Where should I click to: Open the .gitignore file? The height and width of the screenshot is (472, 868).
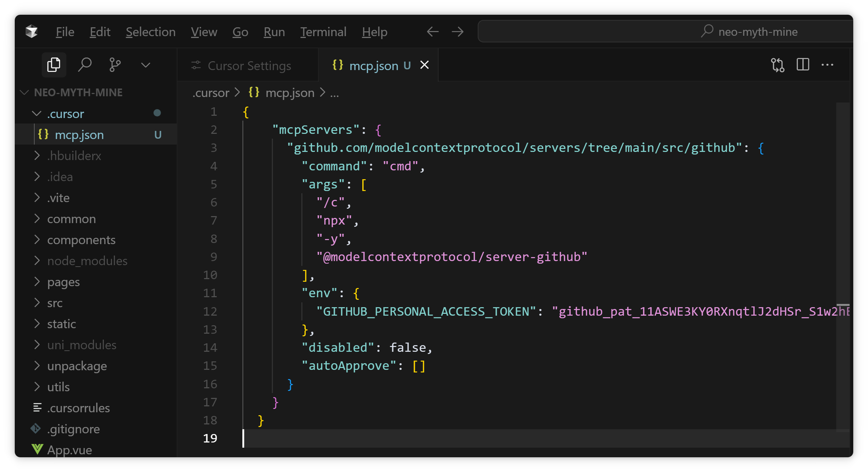[73, 429]
